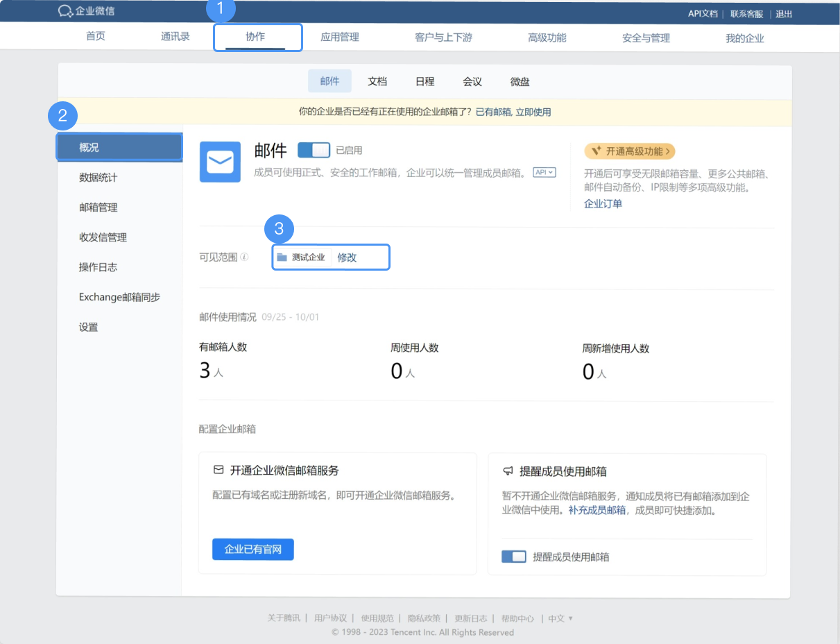Open the 隐私政策 footer link

click(424, 618)
